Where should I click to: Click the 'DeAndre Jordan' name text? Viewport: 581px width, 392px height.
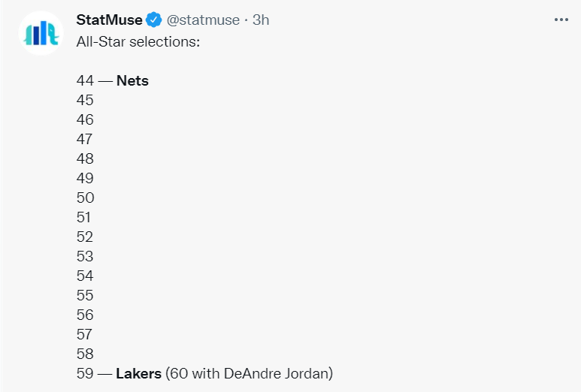point(276,373)
